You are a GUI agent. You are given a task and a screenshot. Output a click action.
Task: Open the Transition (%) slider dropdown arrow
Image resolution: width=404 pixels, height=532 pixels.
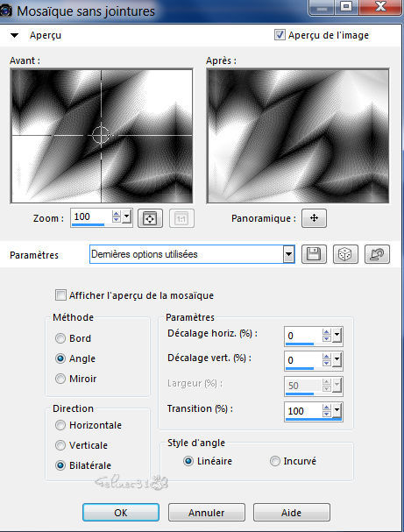(337, 410)
